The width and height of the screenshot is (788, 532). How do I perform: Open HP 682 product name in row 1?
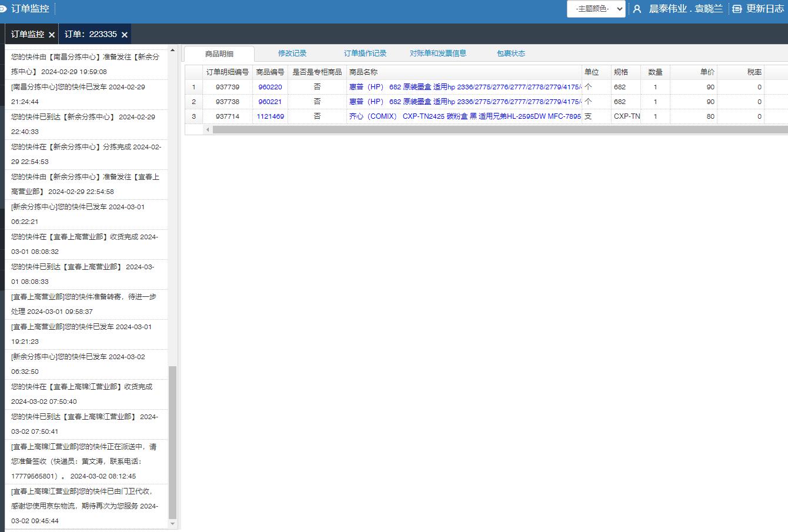click(465, 87)
